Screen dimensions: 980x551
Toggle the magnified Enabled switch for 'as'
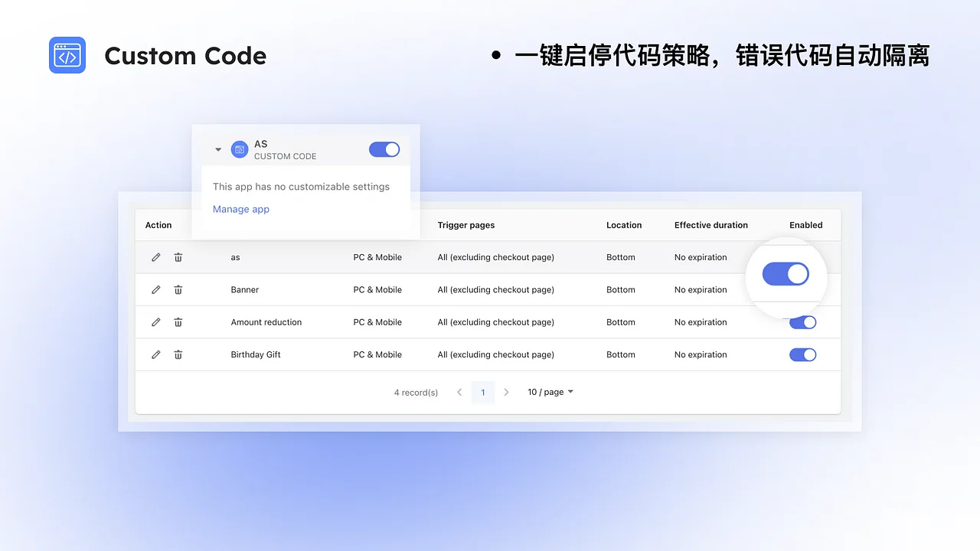[786, 274]
